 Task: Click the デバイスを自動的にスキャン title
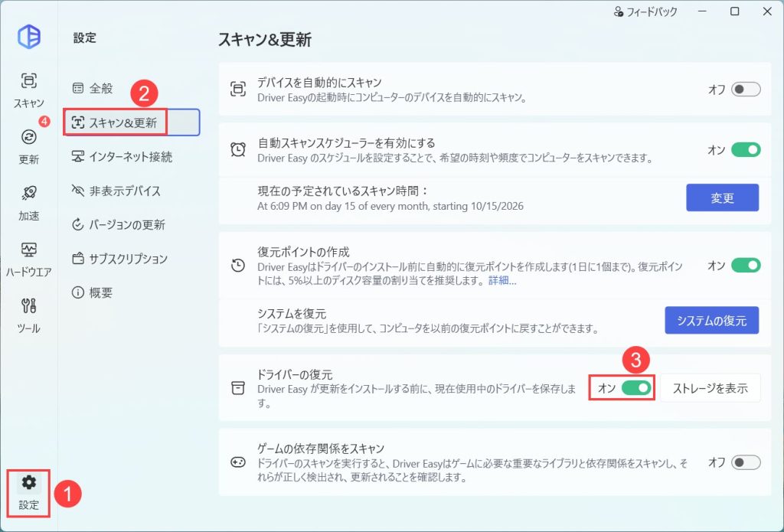[x=319, y=83]
